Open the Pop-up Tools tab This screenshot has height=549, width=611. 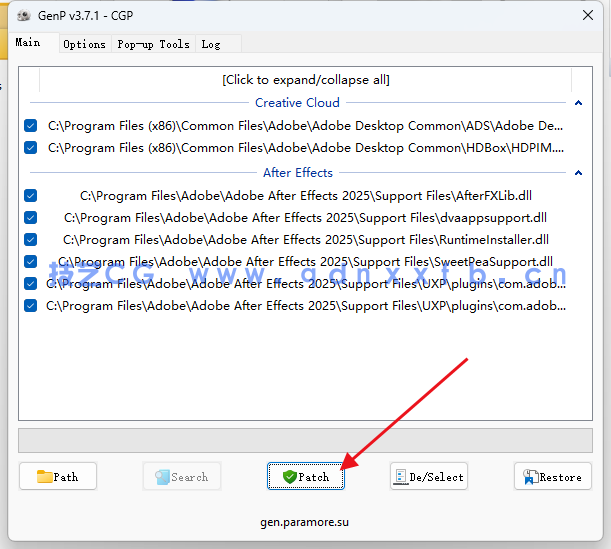pos(153,44)
